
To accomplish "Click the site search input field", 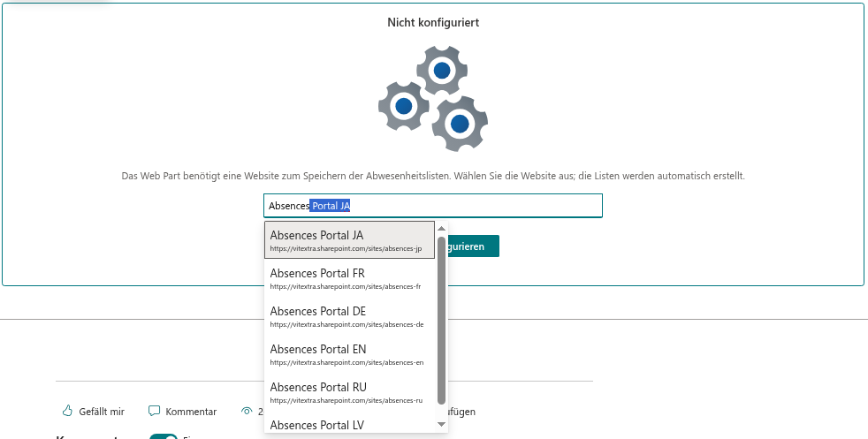I will (433, 206).
